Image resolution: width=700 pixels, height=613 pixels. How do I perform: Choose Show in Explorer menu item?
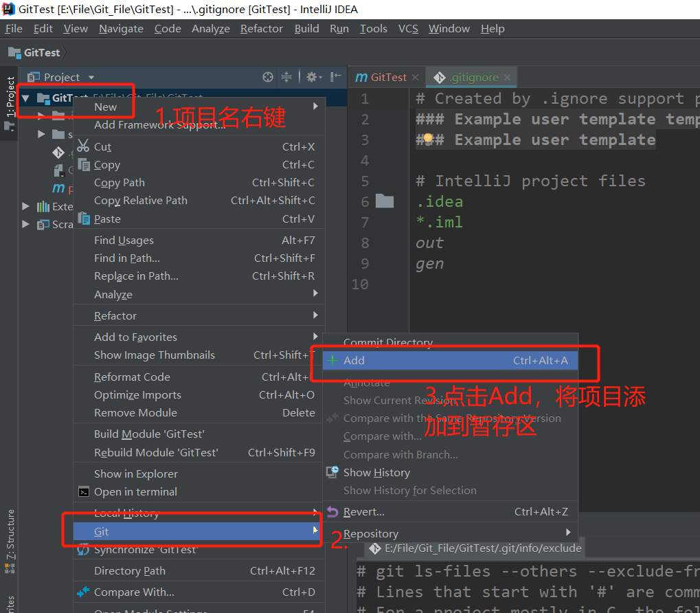pyautogui.click(x=199, y=473)
